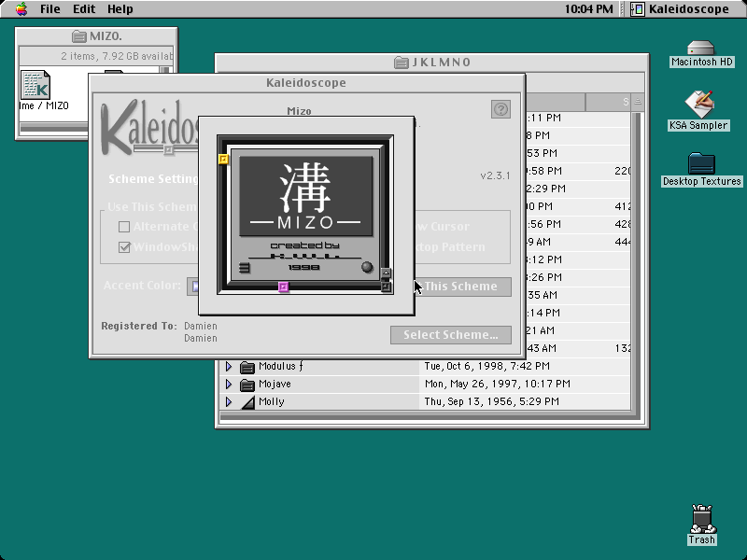Toggle the WindowShade checkbox in Kaleidoscope
This screenshot has height=560, width=747.
[124, 247]
